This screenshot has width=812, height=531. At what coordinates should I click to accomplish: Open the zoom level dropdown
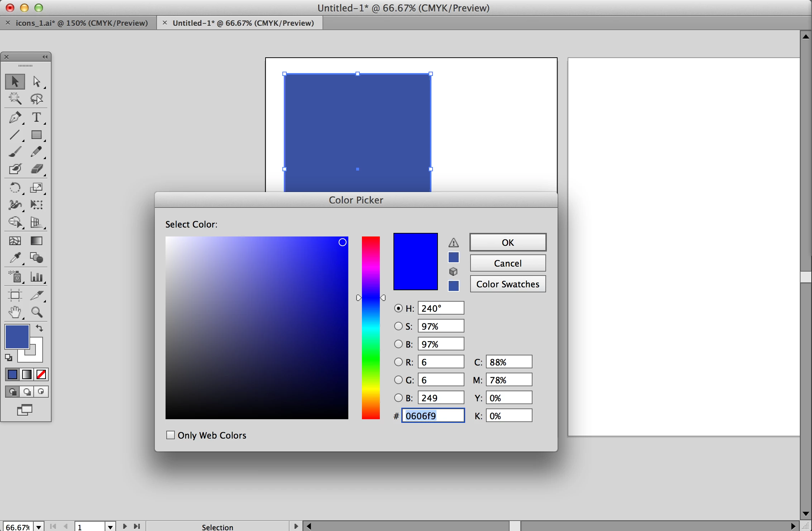39,527
